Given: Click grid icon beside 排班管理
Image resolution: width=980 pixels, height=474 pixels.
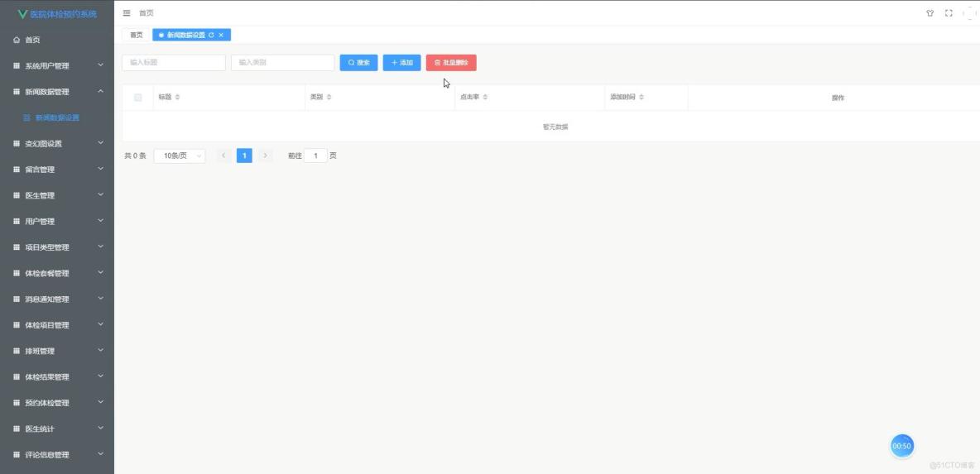Looking at the screenshot, I should [x=17, y=351].
